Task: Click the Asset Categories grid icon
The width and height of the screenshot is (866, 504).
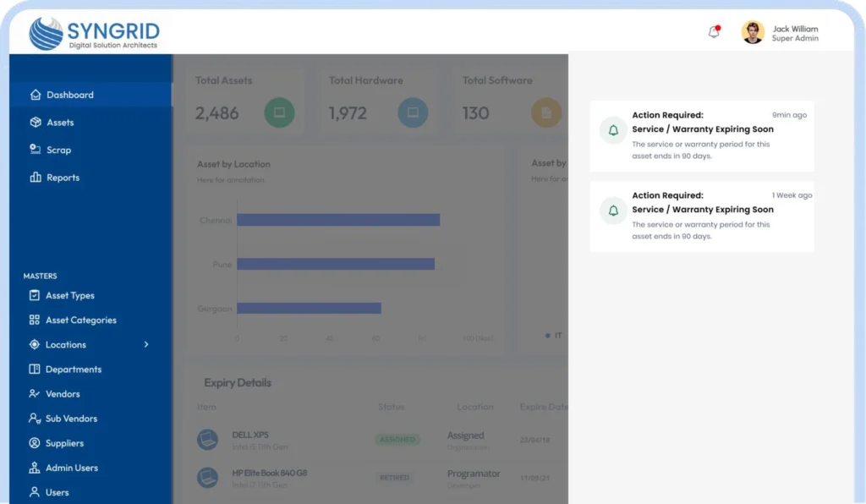Action: coord(34,320)
